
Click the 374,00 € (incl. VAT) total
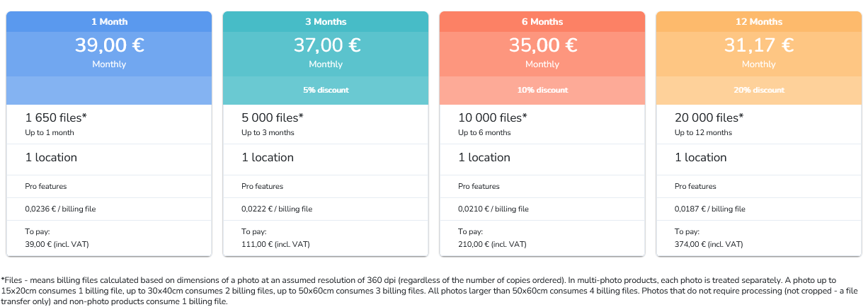click(709, 245)
